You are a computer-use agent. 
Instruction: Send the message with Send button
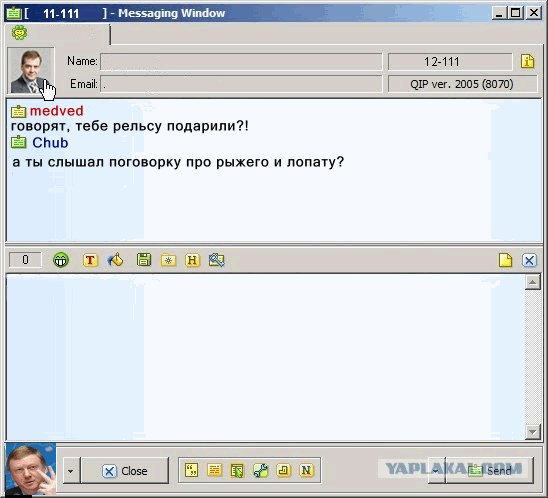point(490,470)
